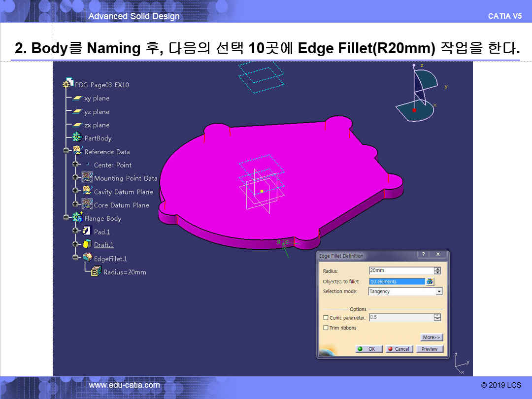This screenshot has height=399, width=532.
Task: Click the dialog help question mark icon
Action: tap(423, 255)
